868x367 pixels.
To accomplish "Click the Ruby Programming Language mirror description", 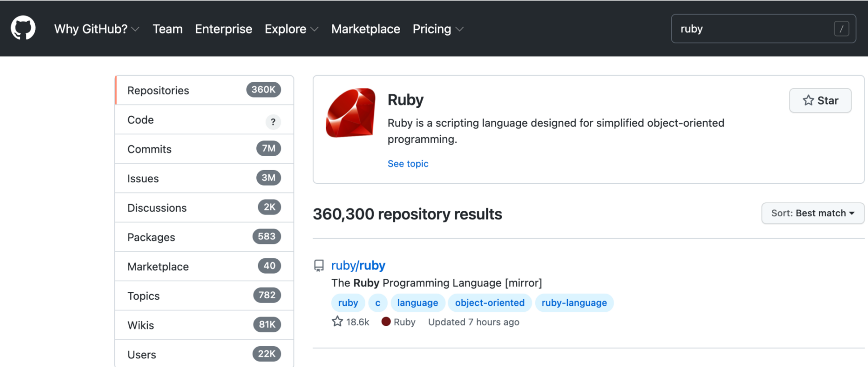I will (437, 283).
